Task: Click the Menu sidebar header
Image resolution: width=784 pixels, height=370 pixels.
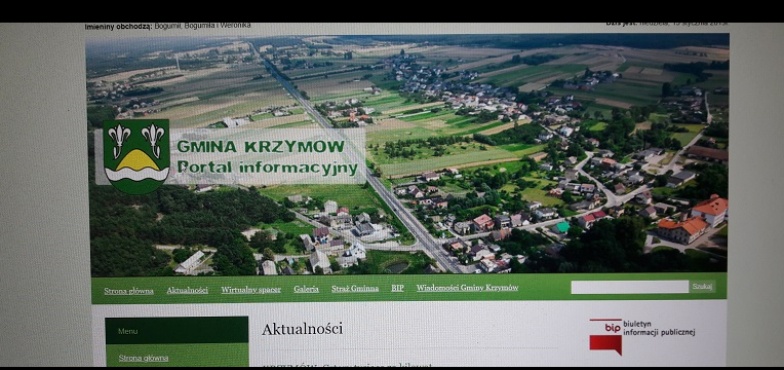Action: tap(176, 330)
